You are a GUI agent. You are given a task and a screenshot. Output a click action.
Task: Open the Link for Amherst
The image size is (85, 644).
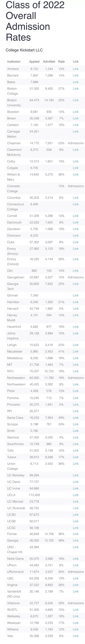click(x=76, y=69)
